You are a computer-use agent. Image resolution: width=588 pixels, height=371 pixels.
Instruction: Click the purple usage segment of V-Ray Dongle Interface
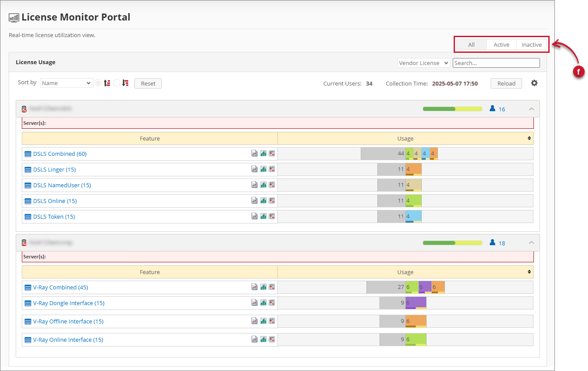[416, 302]
